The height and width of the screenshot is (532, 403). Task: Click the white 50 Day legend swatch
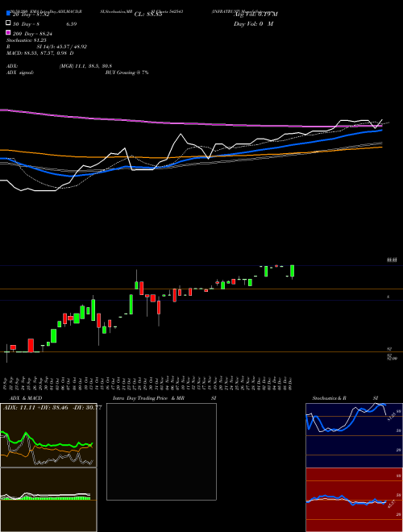8,23
